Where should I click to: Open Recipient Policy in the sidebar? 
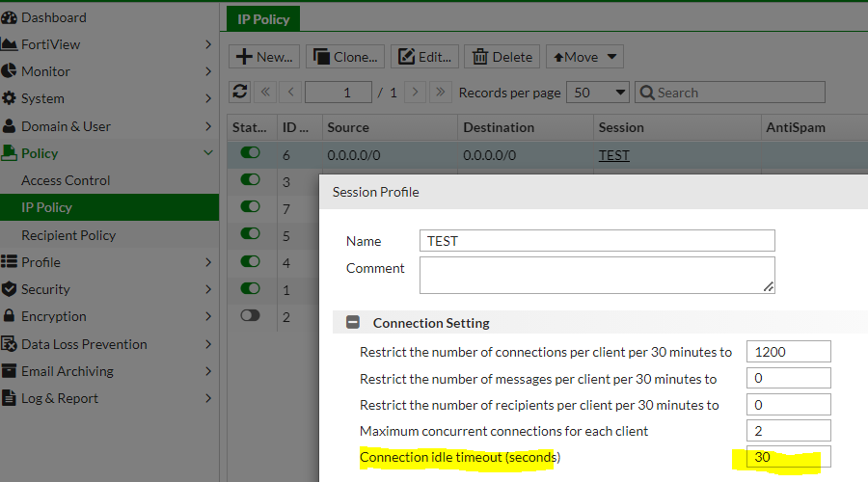pos(68,235)
